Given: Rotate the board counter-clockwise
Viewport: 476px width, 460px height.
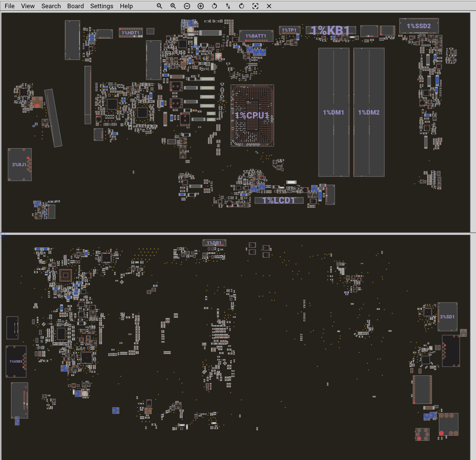Looking at the screenshot, I should pos(214,6).
